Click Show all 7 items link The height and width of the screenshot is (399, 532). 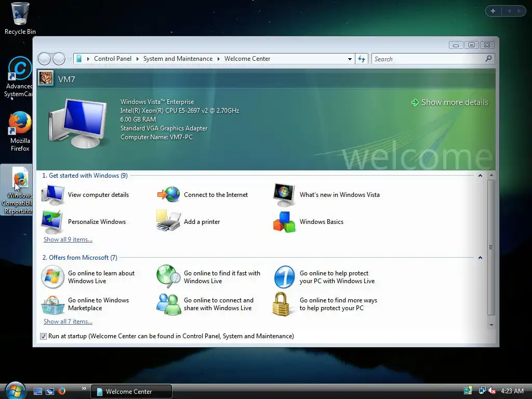coord(68,322)
